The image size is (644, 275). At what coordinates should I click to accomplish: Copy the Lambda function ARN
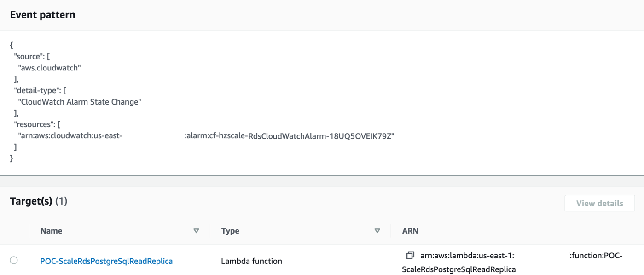click(410, 255)
